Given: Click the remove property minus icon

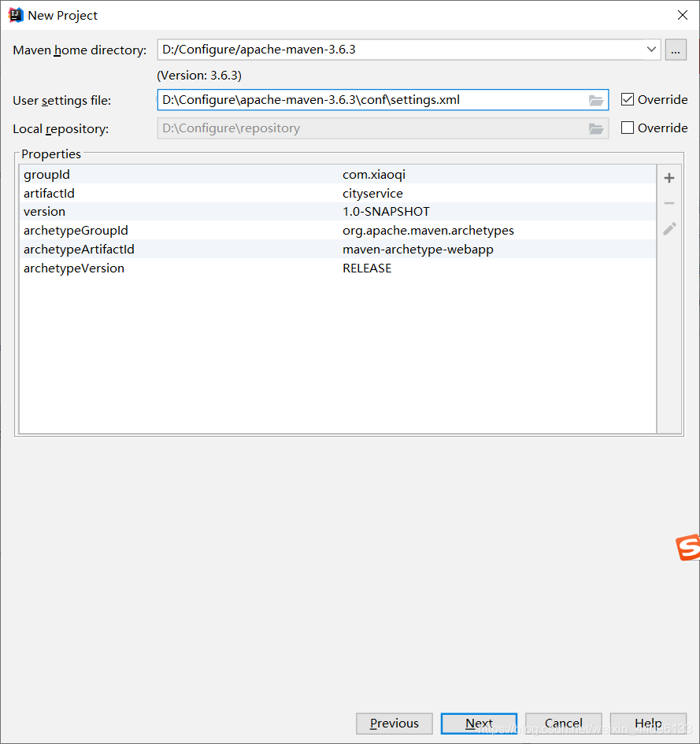Looking at the screenshot, I should (x=669, y=203).
